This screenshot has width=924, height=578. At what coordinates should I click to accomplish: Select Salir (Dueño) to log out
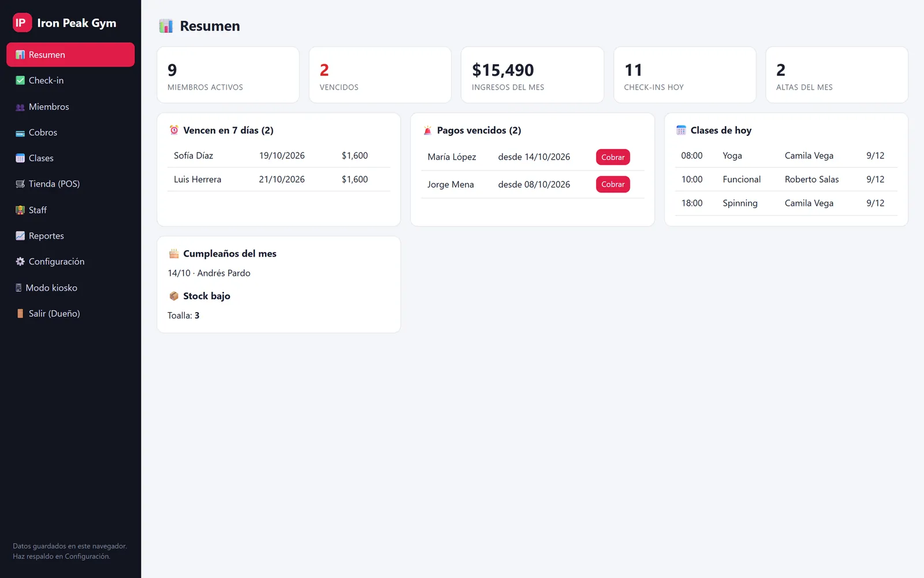pyautogui.click(x=70, y=313)
